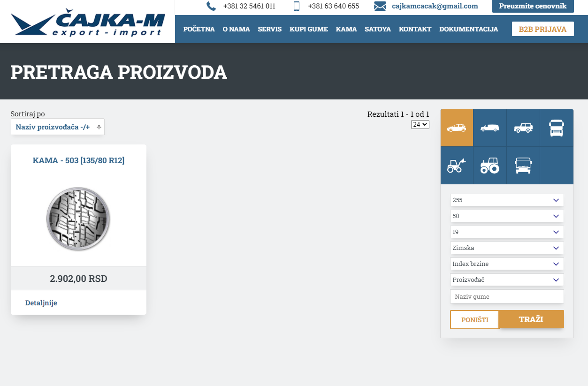Viewport: 588px width, 386px height.
Task: Click the Čajka-M logo
Action: tap(88, 23)
